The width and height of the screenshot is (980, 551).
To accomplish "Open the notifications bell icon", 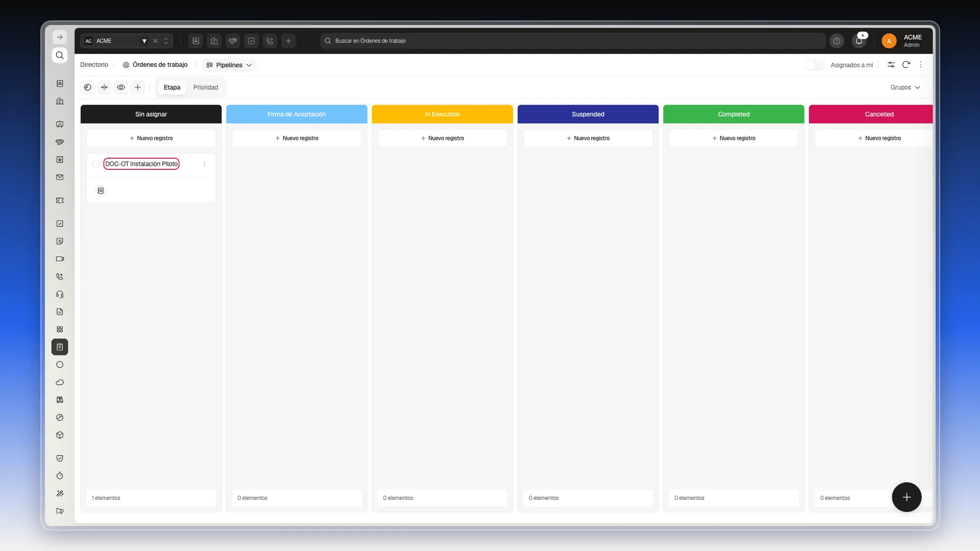I will [x=859, y=41].
